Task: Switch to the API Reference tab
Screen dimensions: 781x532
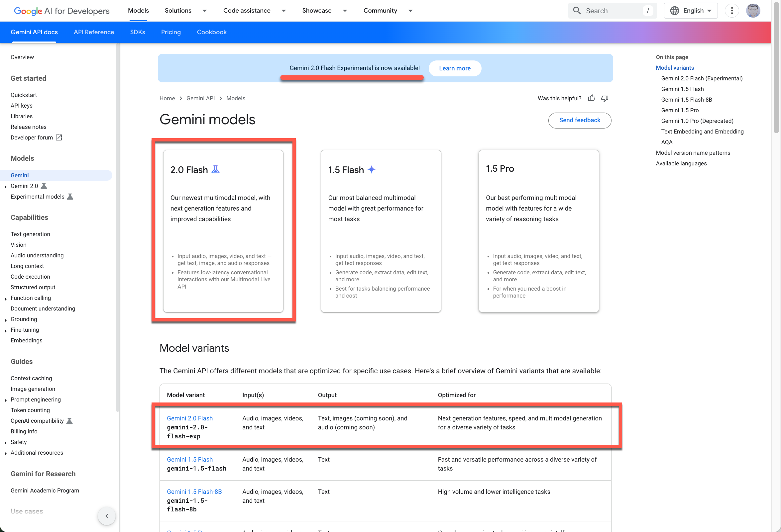Action: point(94,32)
